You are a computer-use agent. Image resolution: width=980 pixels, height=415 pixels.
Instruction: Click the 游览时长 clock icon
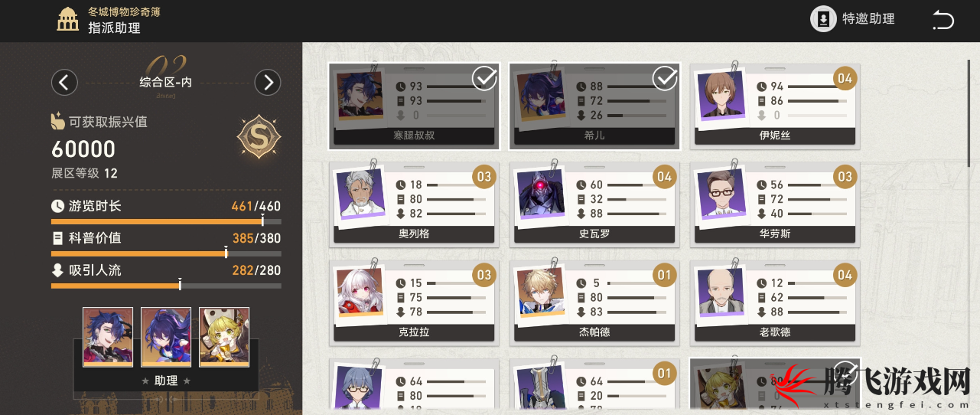[57, 206]
